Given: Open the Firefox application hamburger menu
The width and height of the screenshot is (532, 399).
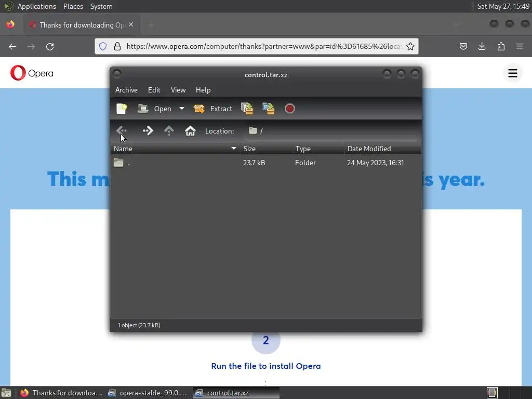Looking at the screenshot, I should (x=520, y=46).
